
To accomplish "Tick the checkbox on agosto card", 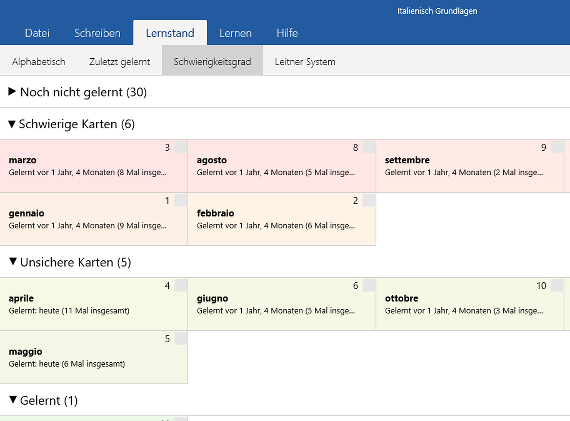I will pos(369,147).
